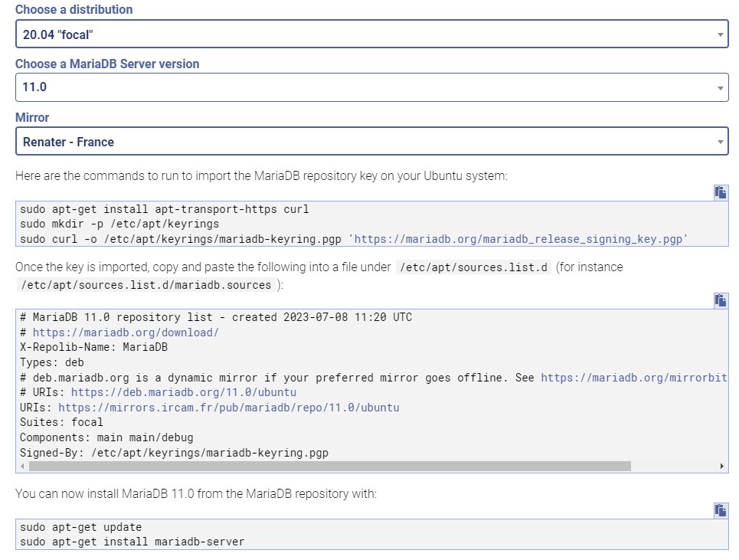Copy the mariadb.sources repository list
Screen dimensions: 739x560
pos(720,300)
